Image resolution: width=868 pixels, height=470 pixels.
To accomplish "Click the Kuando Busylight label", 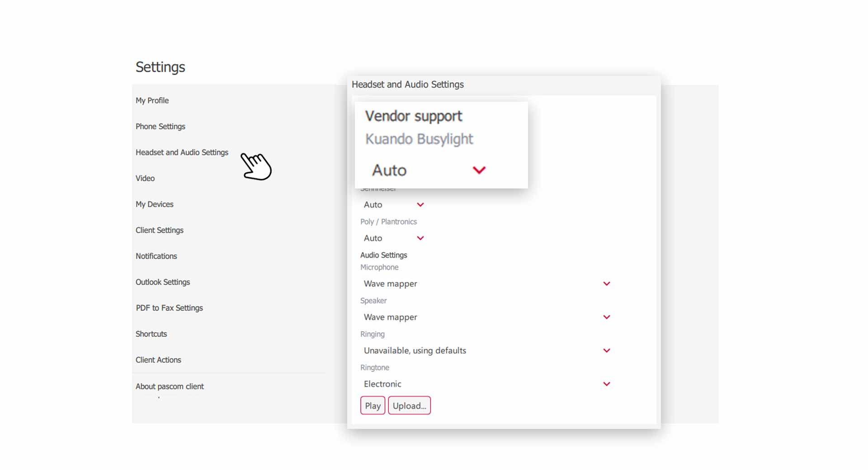I will click(419, 139).
